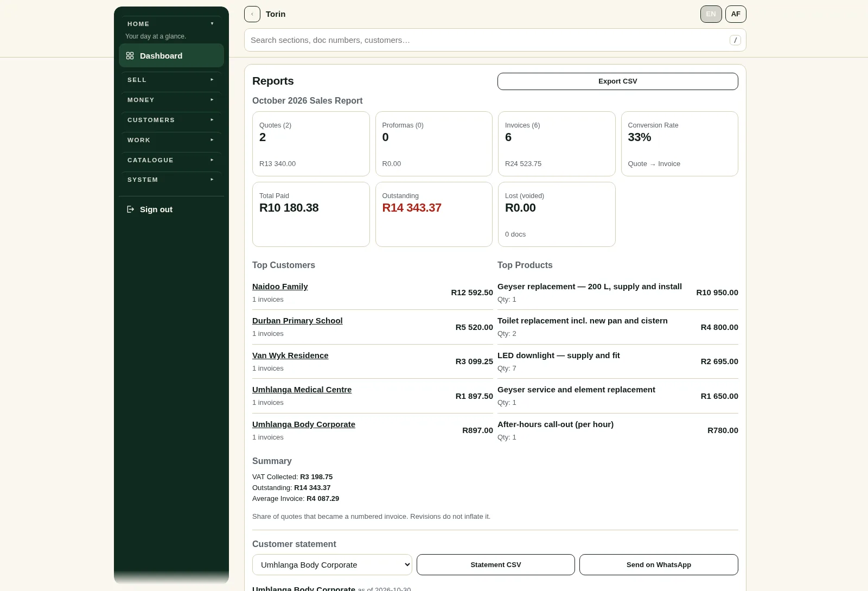Viewport: 868px width, 591px height.
Task: Click the Invoices (6) summary card
Action: [x=557, y=144]
